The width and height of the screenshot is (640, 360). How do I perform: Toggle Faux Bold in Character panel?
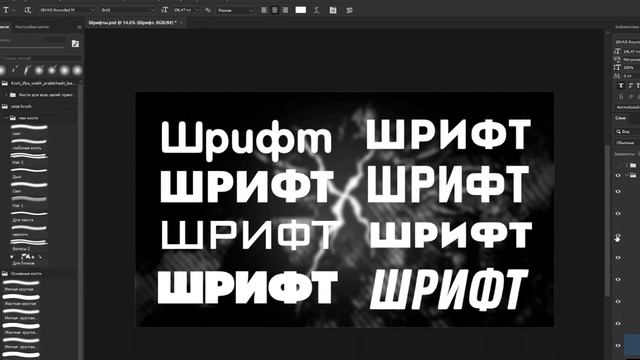point(621,86)
